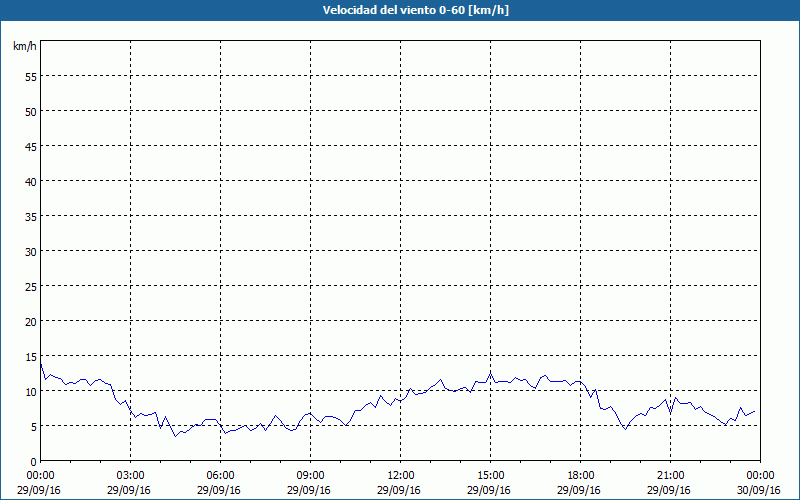This screenshot has height=500, width=800.
Task: Click the 45 value on the vertical axis
Action: coord(30,146)
